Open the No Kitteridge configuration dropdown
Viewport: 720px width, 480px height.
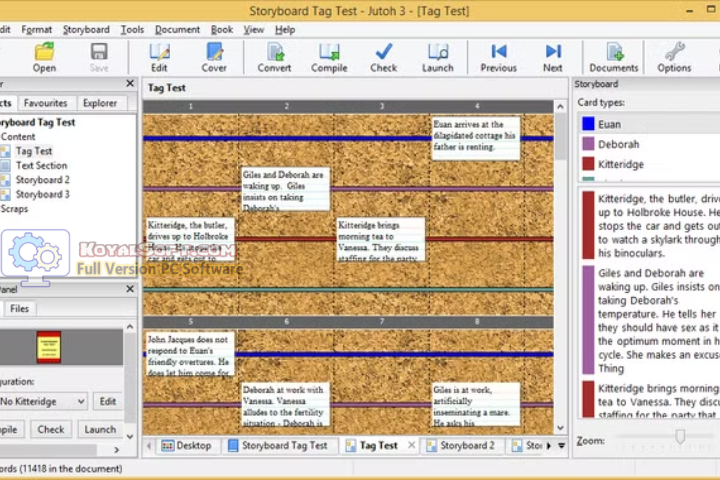tap(44, 401)
